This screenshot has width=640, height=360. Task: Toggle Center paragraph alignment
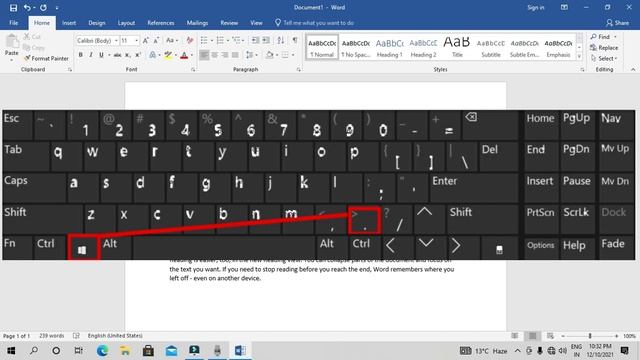click(215, 55)
